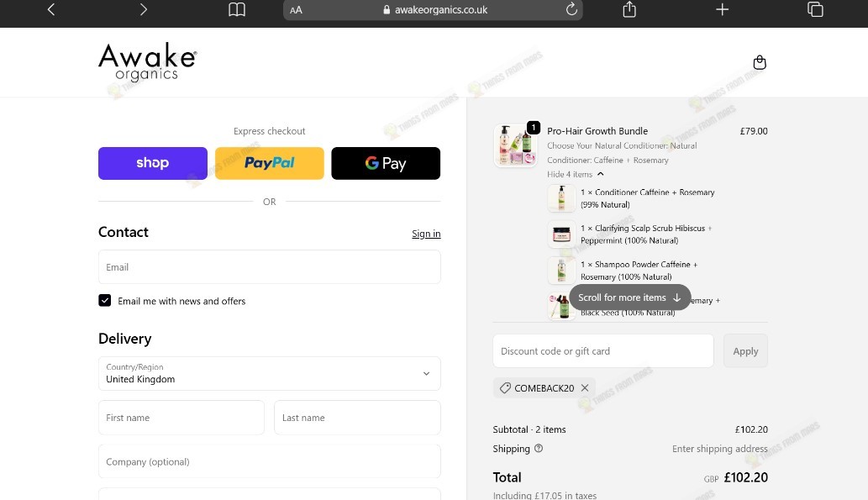
Task: Focus the Discount code or gift card field
Action: tap(603, 351)
